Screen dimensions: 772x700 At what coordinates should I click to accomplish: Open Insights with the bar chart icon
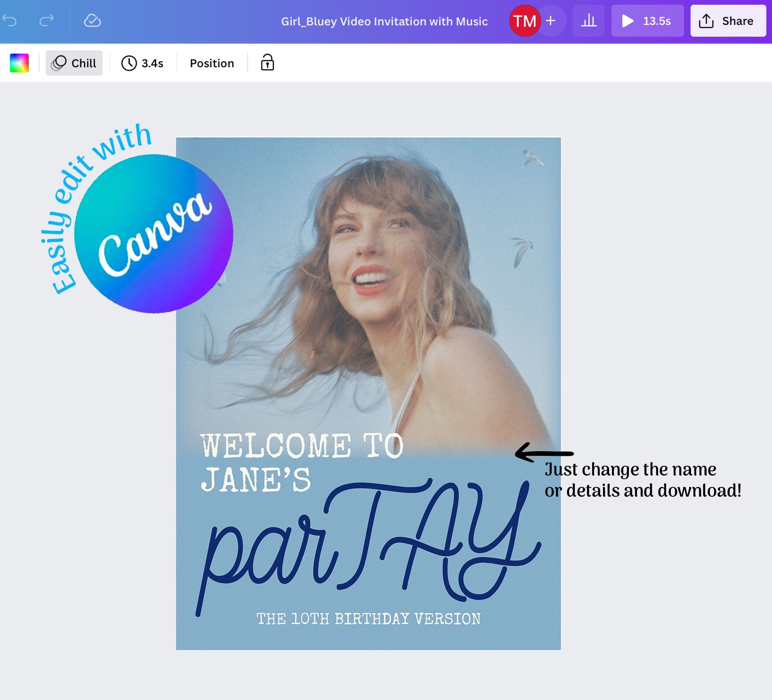click(x=588, y=20)
